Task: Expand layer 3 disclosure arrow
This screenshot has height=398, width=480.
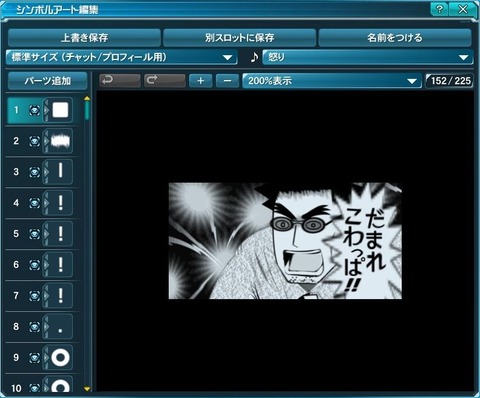Action: click(46, 172)
